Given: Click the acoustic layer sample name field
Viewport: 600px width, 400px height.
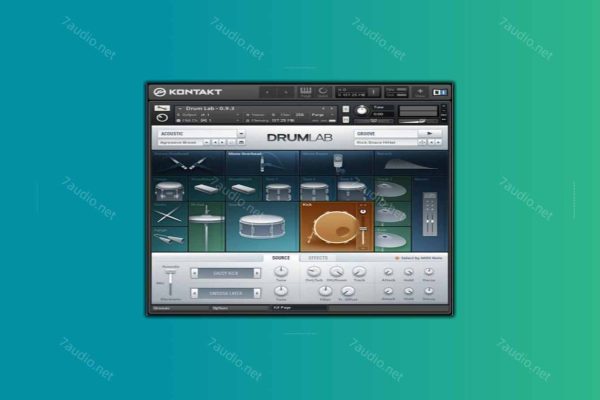Looking at the screenshot, I should click(x=226, y=273).
